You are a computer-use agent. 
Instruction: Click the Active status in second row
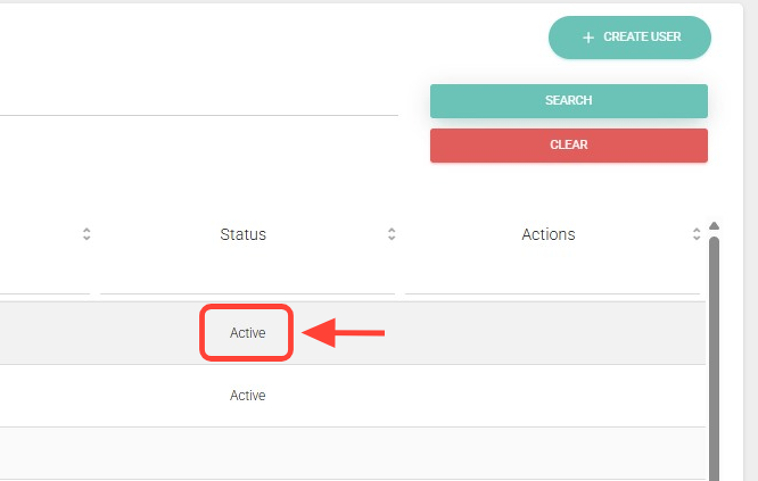pyautogui.click(x=247, y=396)
